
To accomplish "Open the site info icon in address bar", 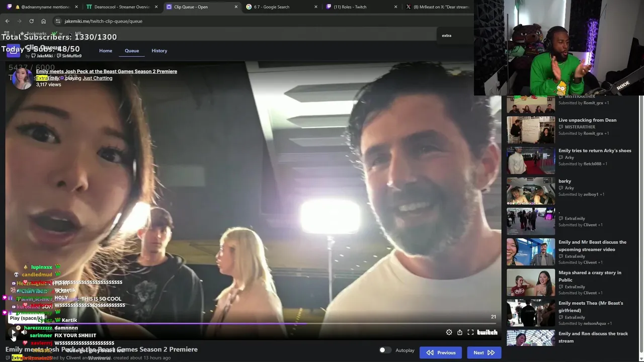I will click(58, 21).
